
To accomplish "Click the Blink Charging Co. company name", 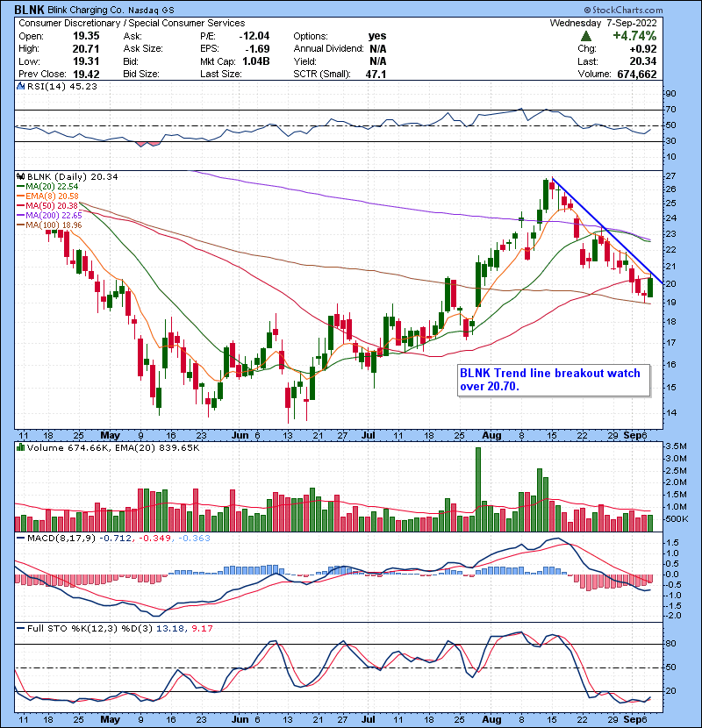I will tap(86, 10).
